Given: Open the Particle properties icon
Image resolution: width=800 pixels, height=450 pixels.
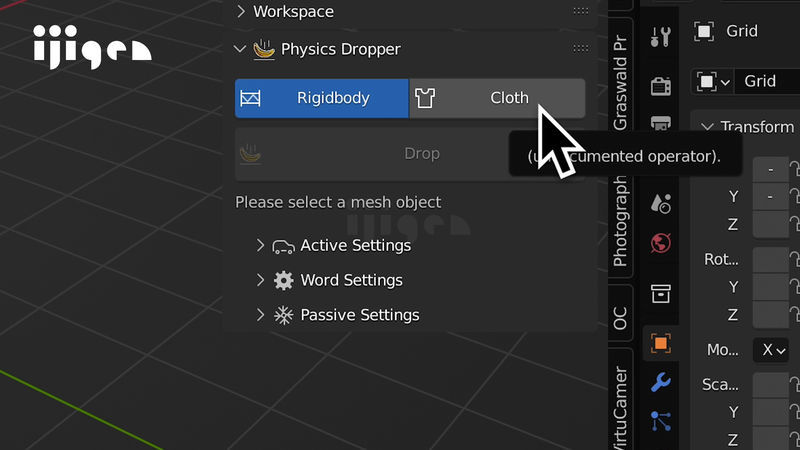Looking at the screenshot, I should (660, 421).
